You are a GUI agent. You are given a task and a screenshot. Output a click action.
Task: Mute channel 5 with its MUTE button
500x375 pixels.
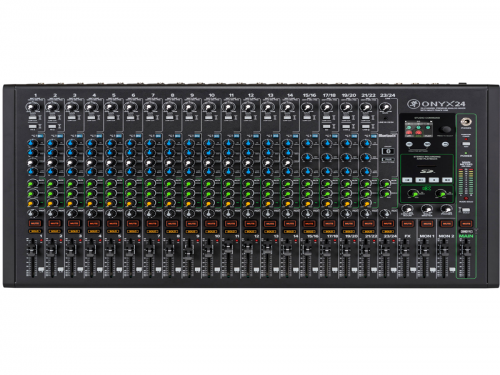tap(113, 223)
